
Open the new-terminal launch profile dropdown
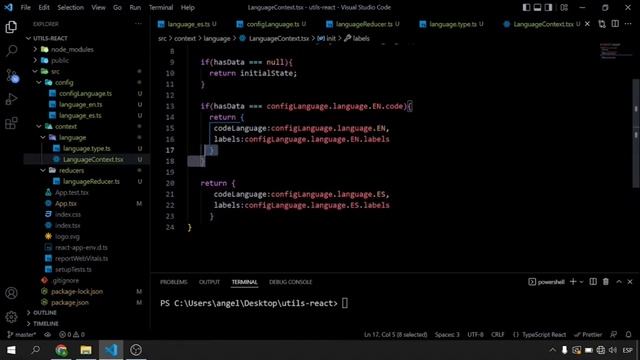click(582, 282)
